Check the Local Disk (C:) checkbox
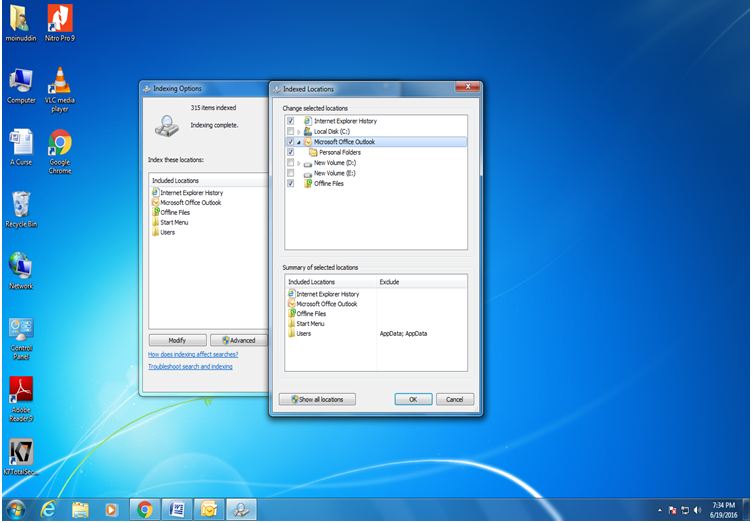 (291, 131)
